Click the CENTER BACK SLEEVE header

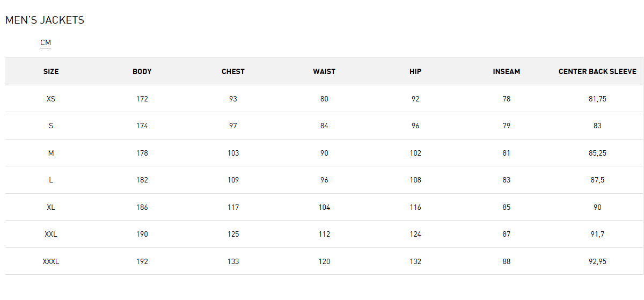pos(597,71)
